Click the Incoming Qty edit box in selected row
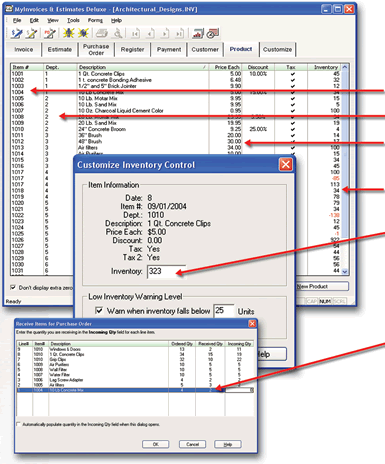This screenshot has width=385, height=464. click(x=239, y=390)
